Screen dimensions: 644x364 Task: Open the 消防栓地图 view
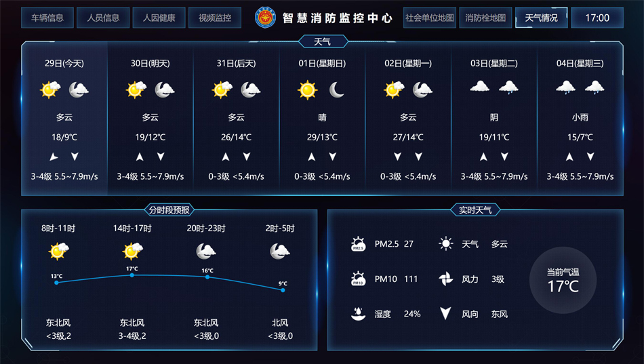click(485, 18)
